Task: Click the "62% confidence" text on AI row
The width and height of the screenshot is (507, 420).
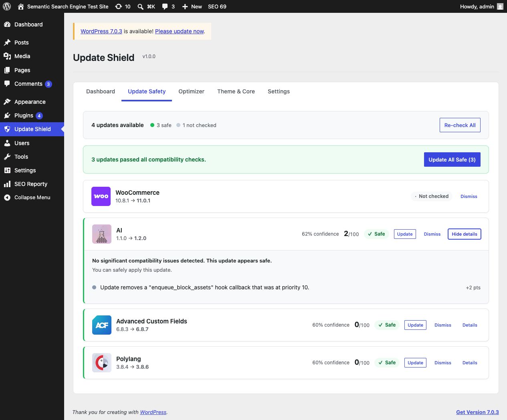Action: pyautogui.click(x=320, y=234)
